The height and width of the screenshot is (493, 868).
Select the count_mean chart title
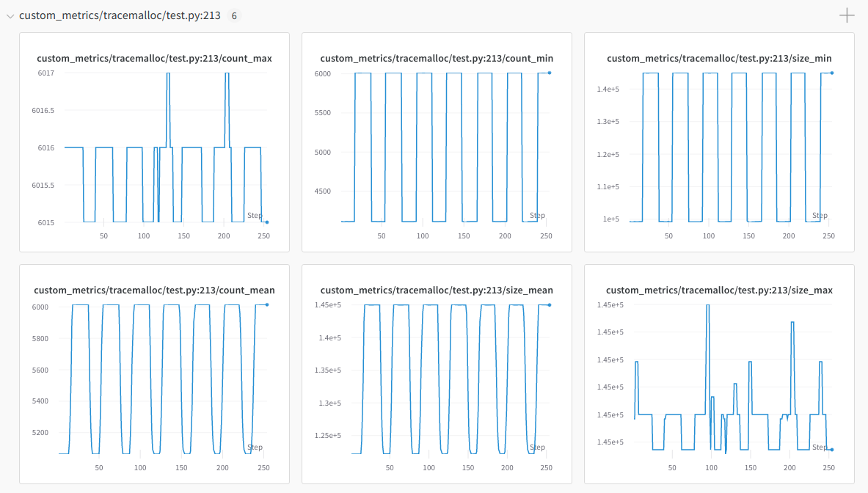pyautogui.click(x=154, y=290)
